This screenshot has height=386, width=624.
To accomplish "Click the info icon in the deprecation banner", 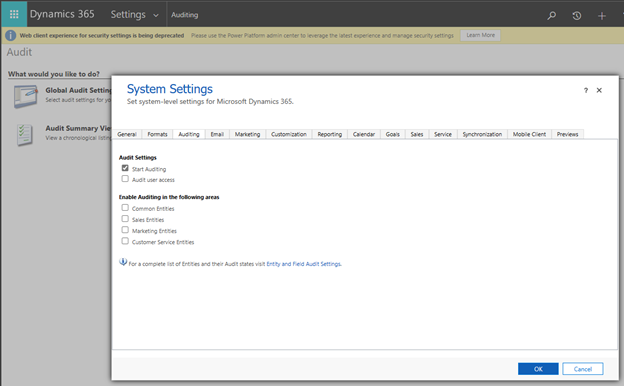I will click(11, 35).
